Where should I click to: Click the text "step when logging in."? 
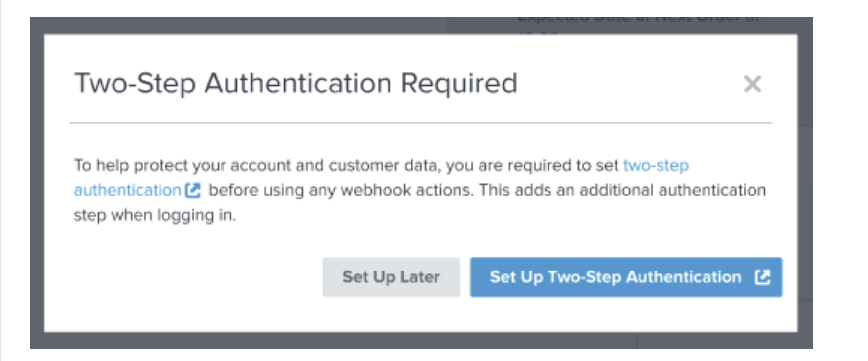155,215
